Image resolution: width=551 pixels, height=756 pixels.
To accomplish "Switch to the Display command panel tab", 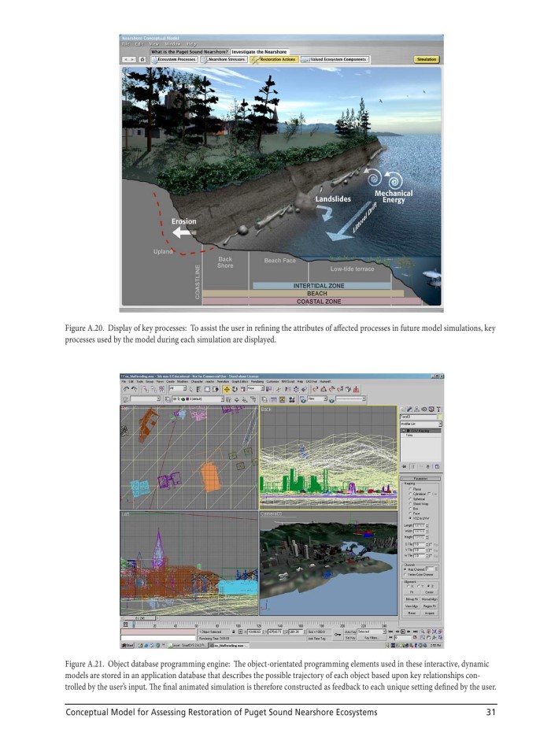I will [x=431, y=409].
